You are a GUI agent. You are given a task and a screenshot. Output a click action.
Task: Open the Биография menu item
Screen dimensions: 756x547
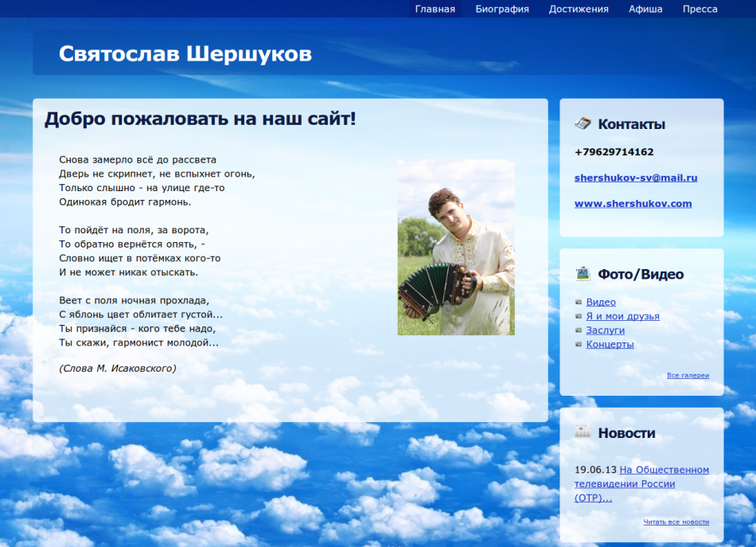pos(502,10)
